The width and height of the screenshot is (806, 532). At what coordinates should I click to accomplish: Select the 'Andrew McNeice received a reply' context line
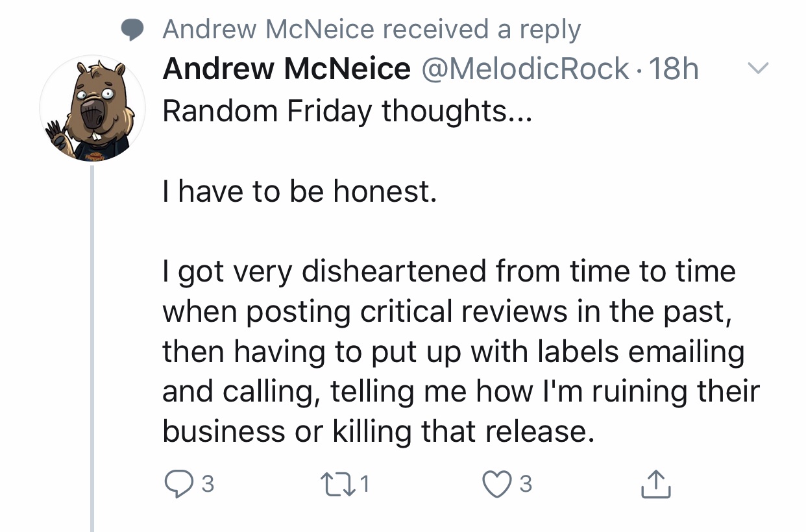tap(371, 30)
